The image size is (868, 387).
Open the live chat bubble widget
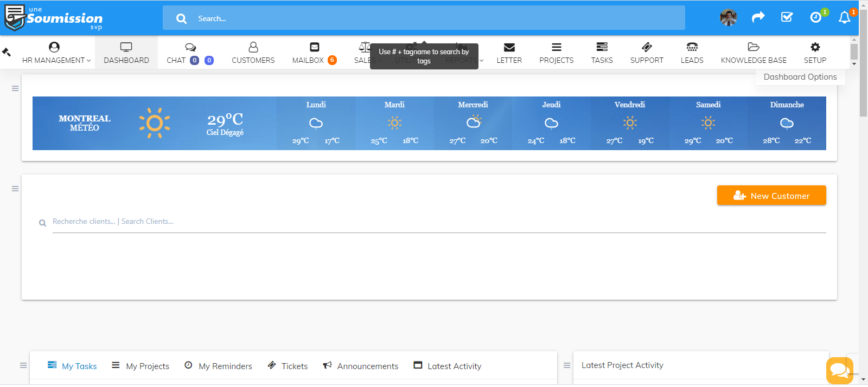pyautogui.click(x=839, y=370)
